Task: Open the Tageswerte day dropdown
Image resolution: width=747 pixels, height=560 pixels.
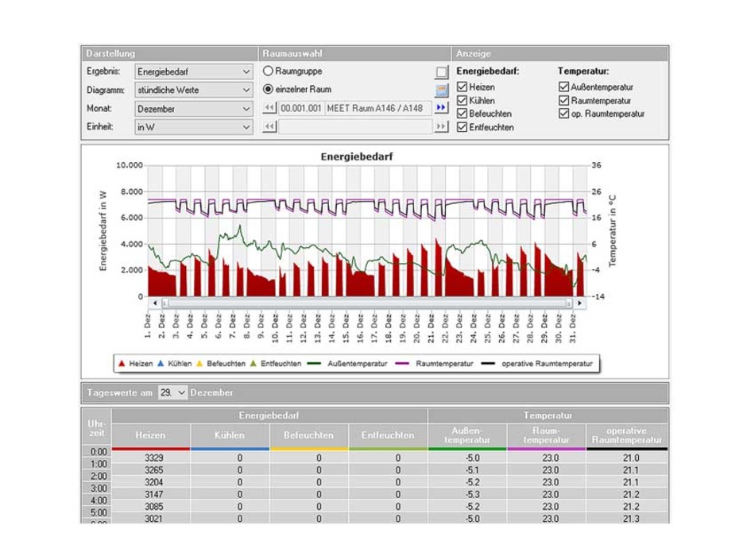Action: [x=172, y=392]
